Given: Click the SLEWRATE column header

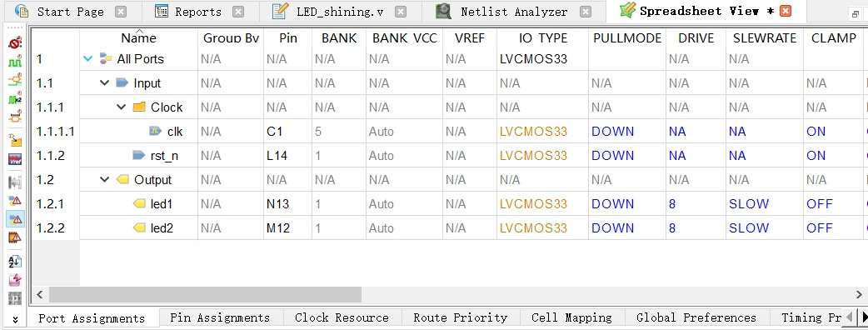Looking at the screenshot, I should [765, 37].
